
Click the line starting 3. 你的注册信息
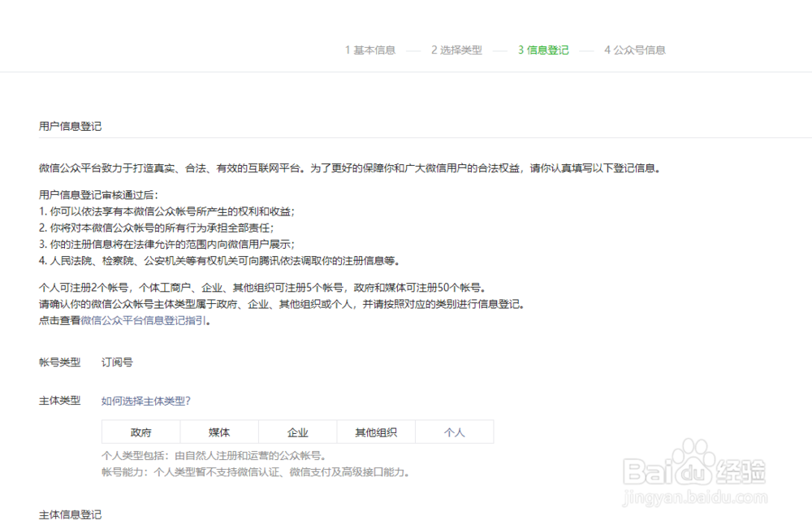pyautogui.click(x=166, y=244)
